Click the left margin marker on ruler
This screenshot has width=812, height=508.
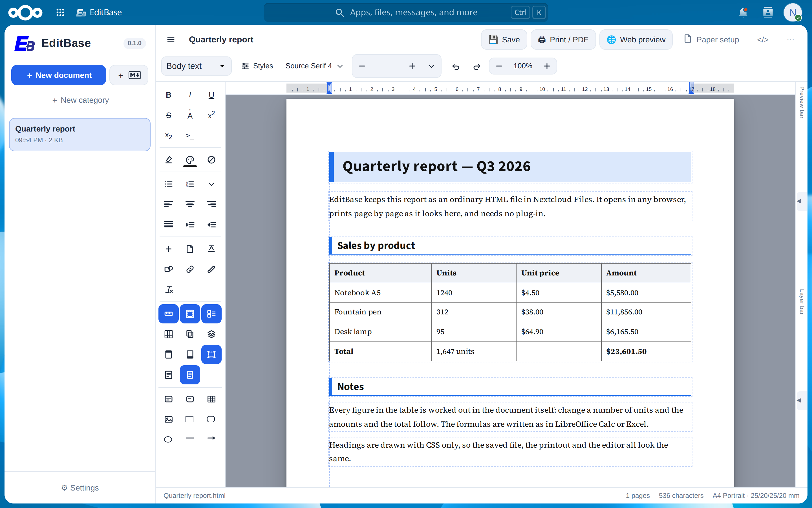click(330, 88)
